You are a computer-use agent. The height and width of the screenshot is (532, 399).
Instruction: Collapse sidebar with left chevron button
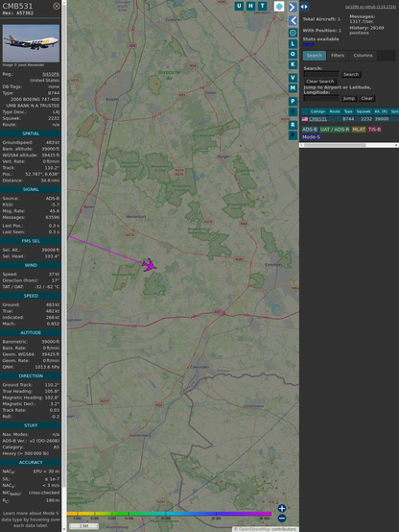(293, 21)
